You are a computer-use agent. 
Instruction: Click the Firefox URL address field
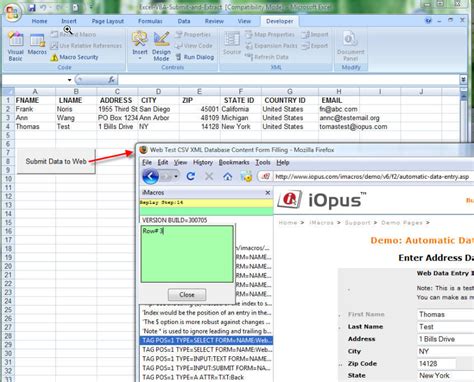[372, 177]
